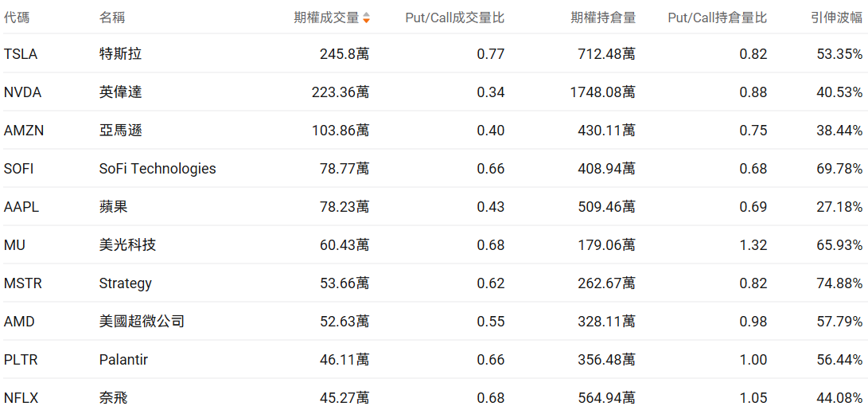Open the NVDA ticker link
Screen dimensions: 868x410
click(x=22, y=92)
